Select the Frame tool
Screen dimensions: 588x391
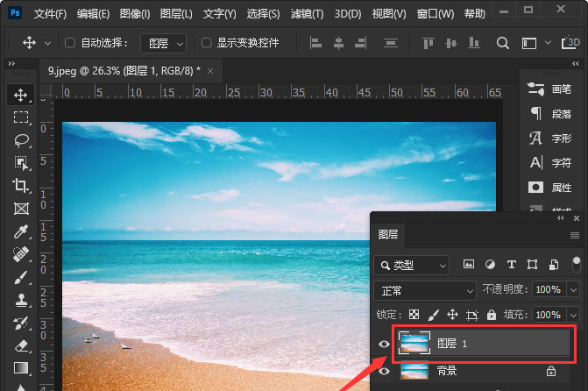21,209
